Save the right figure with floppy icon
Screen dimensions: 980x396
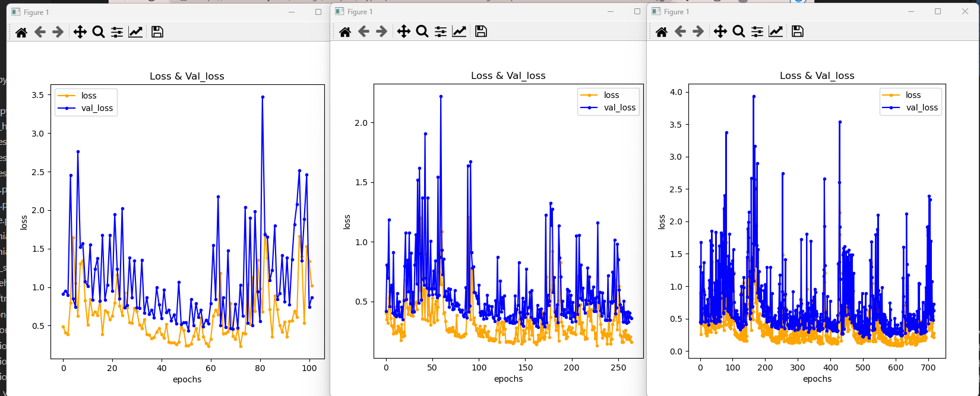(x=798, y=31)
